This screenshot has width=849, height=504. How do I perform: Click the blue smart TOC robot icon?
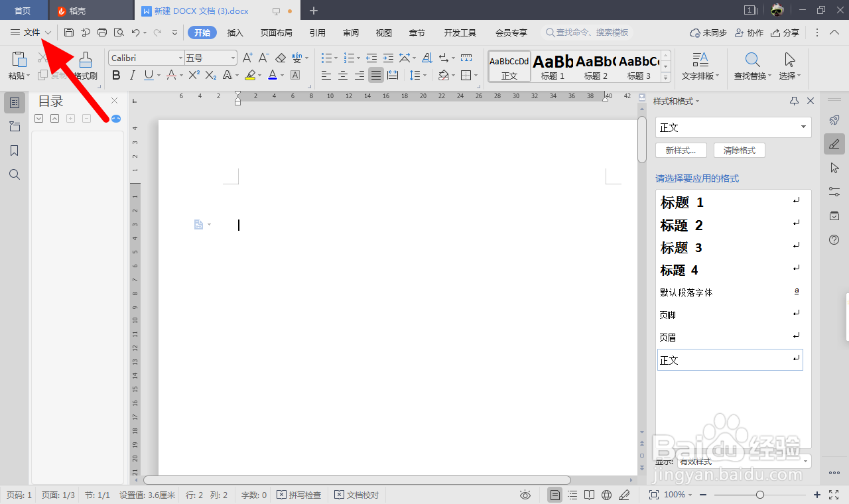[116, 119]
